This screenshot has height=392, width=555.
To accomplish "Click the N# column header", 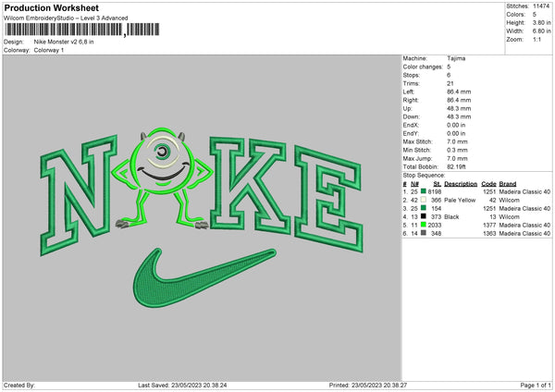I will [414, 184].
